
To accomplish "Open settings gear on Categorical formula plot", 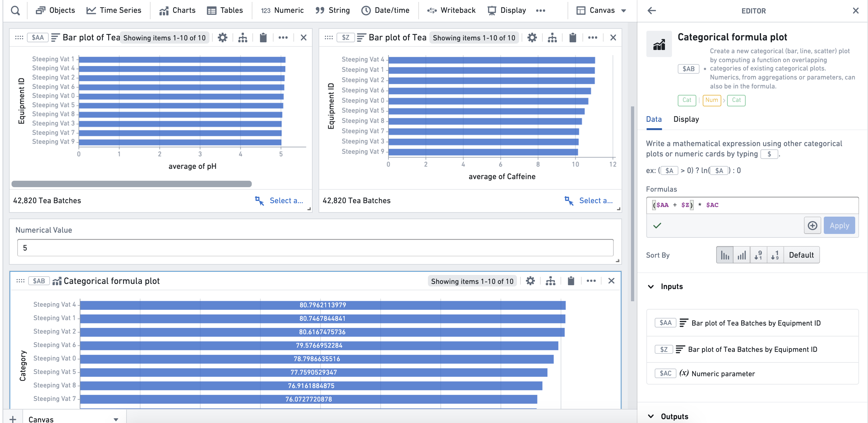I will click(530, 281).
